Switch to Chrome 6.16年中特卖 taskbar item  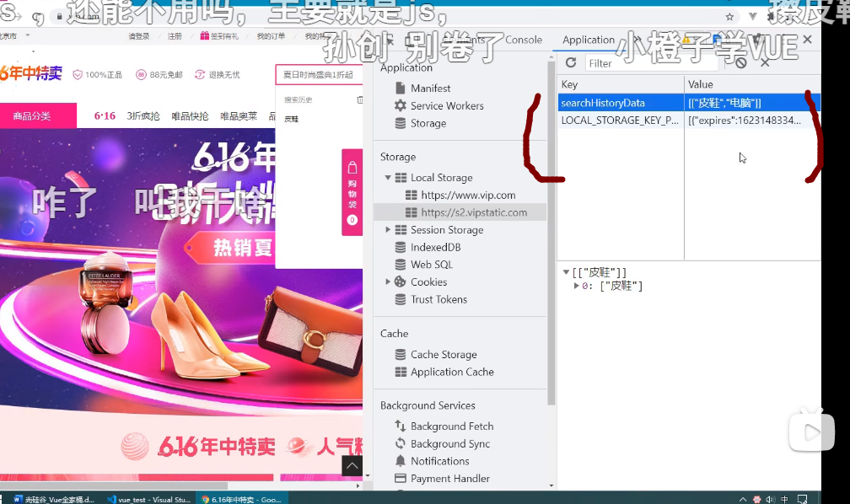point(242,499)
